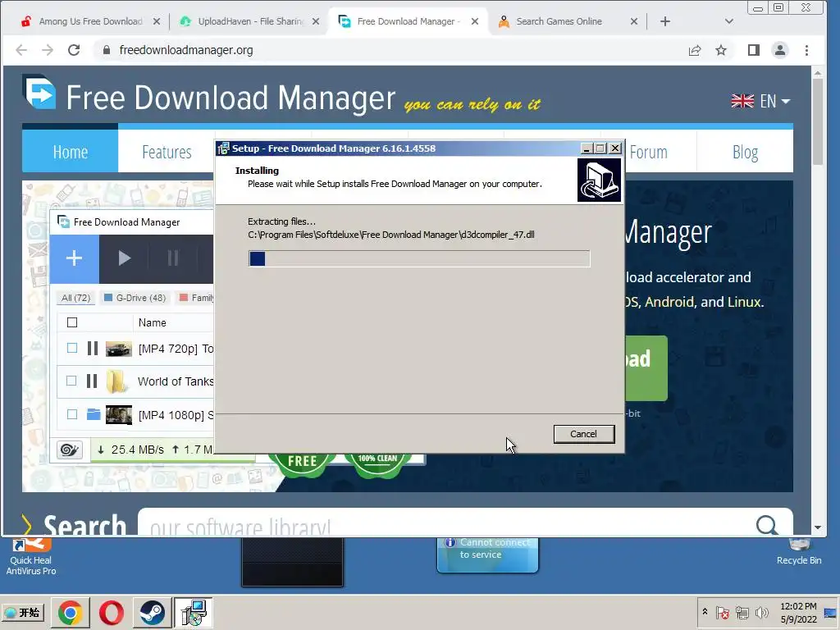This screenshot has width=840, height=630.
Task: Open Steam from the taskbar
Action: point(152,612)
